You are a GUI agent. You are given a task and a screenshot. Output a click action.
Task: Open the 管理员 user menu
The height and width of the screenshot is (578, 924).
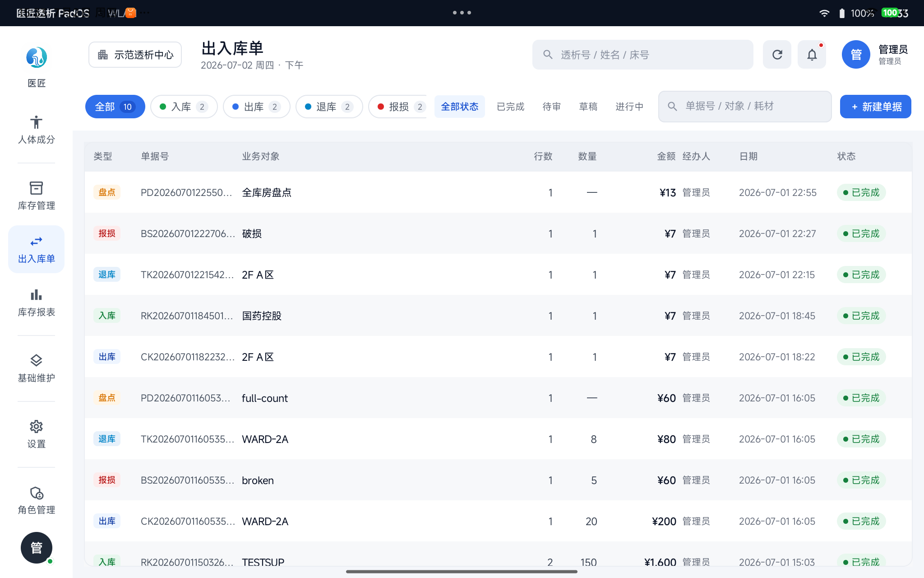coord(875,55)
